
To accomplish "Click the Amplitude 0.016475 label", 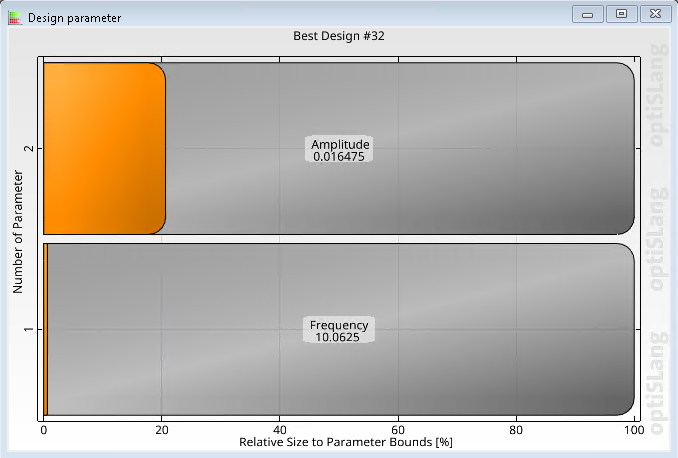I will (x=339, y=150).
